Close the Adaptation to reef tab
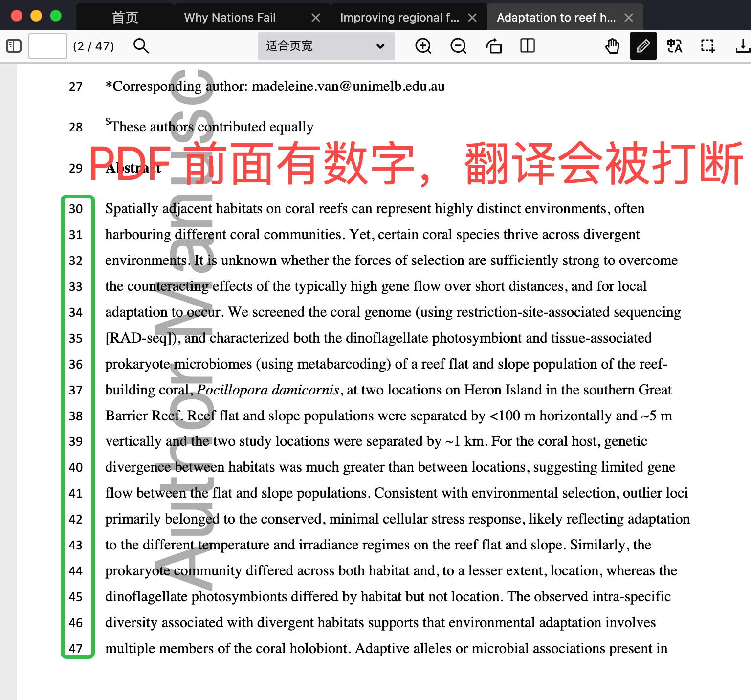 point(629,18)
